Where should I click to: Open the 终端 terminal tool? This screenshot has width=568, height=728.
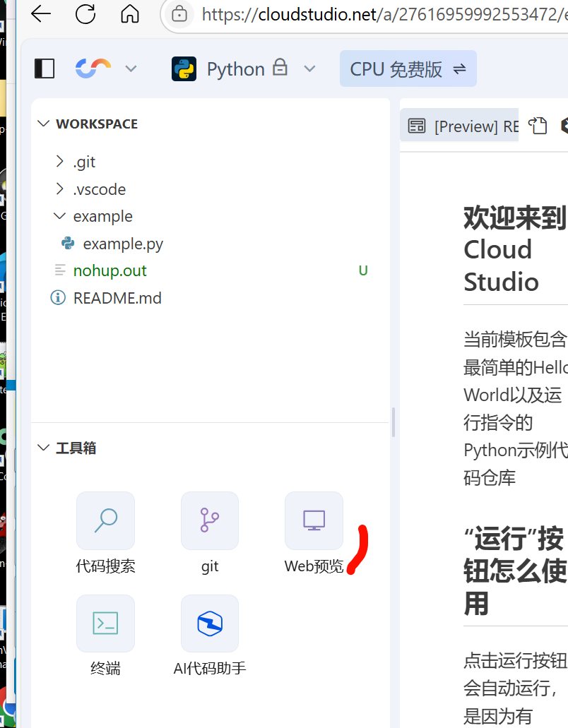[105, 623]
